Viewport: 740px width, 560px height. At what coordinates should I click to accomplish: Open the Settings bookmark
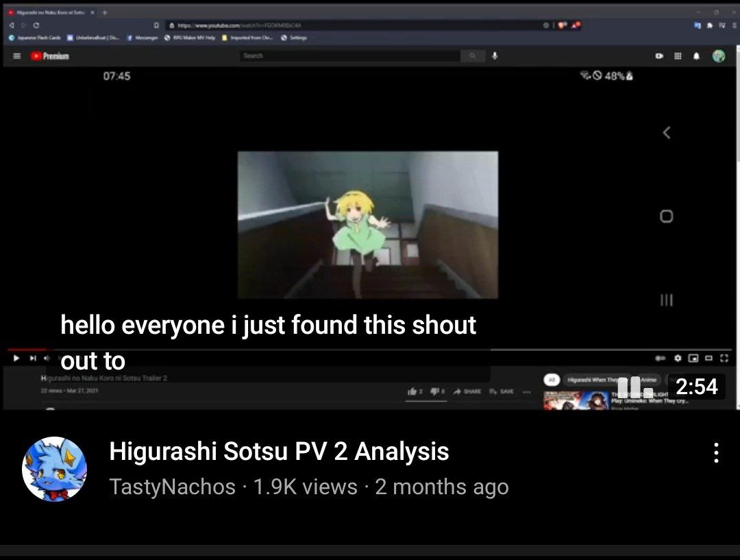293,38
